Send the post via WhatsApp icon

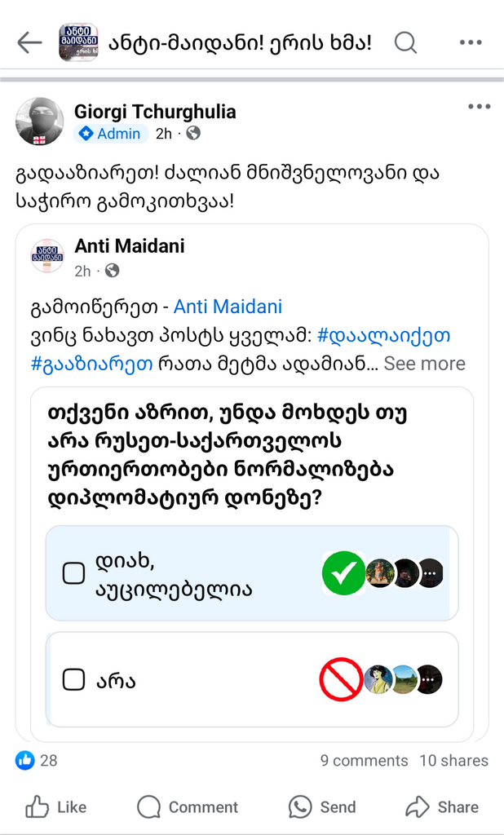300,807
